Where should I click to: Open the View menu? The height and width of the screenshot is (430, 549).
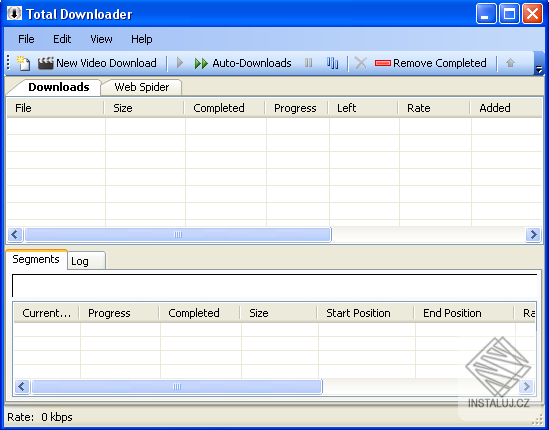click(x=101, y=39)
